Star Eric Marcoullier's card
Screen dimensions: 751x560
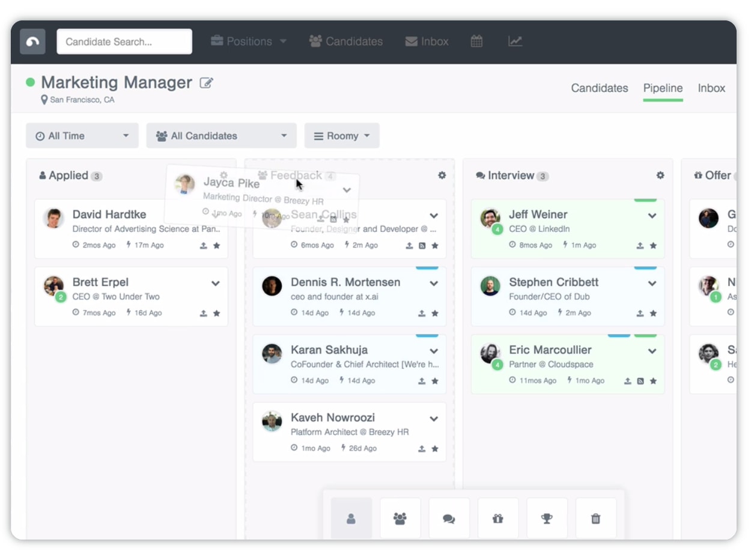tap(653, 381)
